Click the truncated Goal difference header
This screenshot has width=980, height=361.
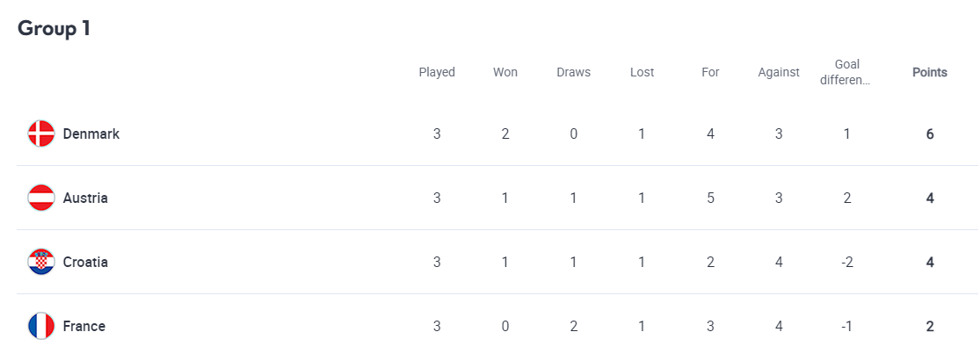pos(846,72)
